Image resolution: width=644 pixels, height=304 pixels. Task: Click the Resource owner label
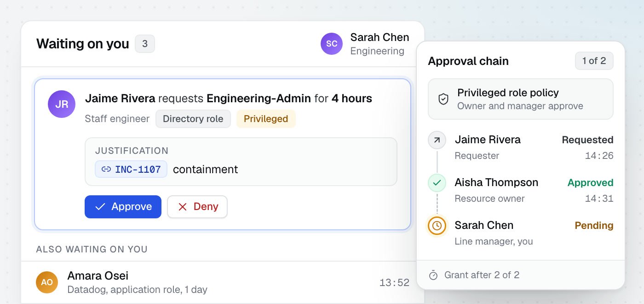click(489, 199)
